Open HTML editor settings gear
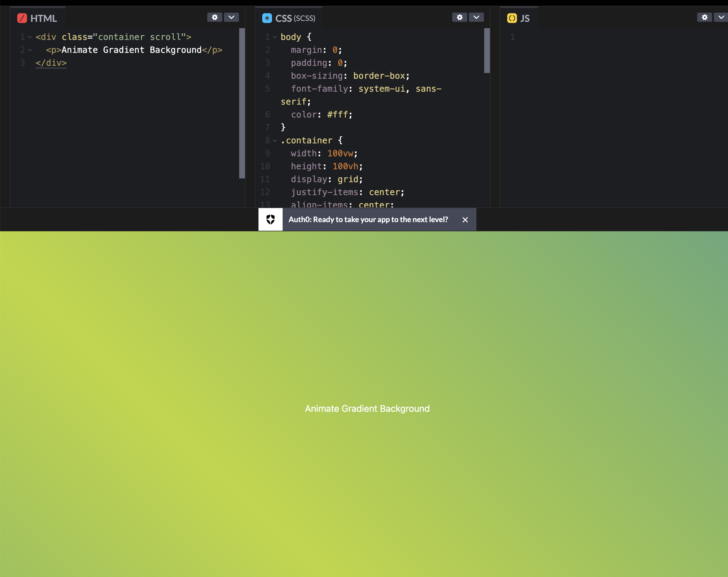728x577 pixels. click(x=214, y=17)
